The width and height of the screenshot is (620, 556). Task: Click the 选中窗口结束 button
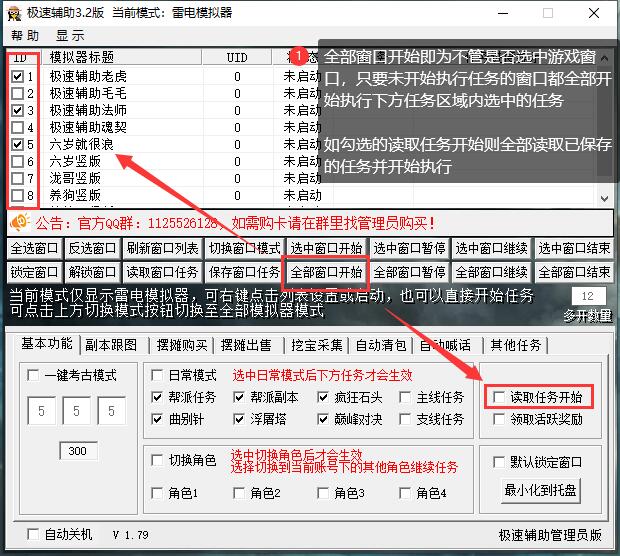point(574,248)
